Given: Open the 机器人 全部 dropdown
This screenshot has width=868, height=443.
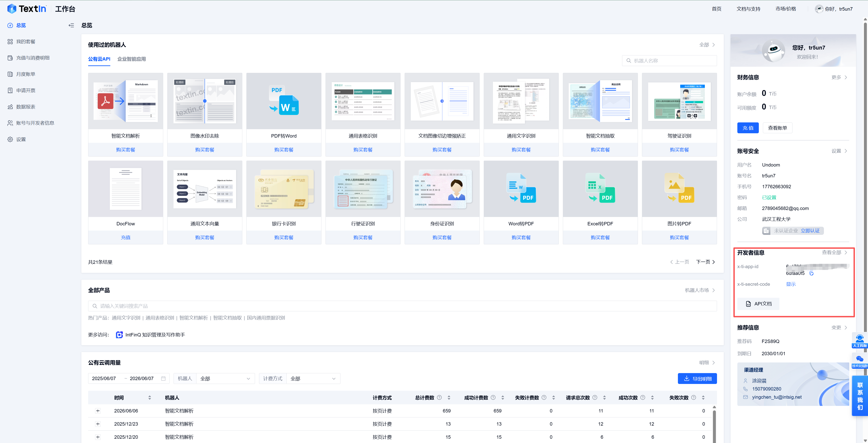Looking at the screenshot, I should 225,379.
